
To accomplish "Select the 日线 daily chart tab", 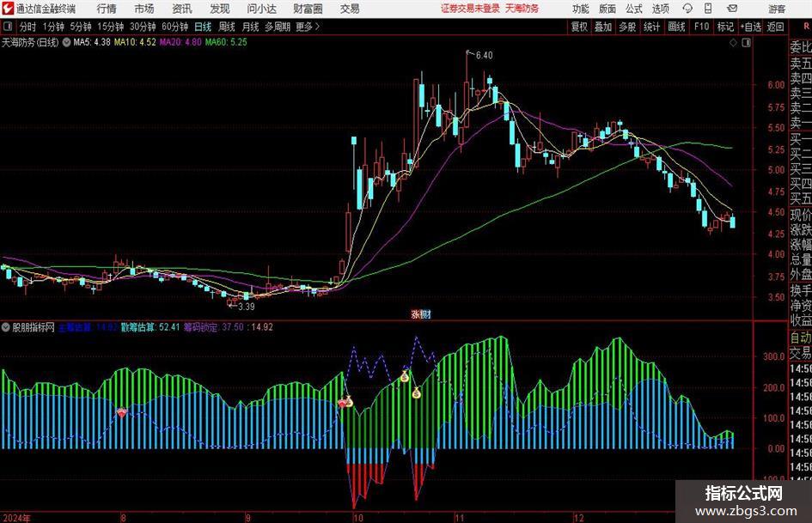I will 203,27.
